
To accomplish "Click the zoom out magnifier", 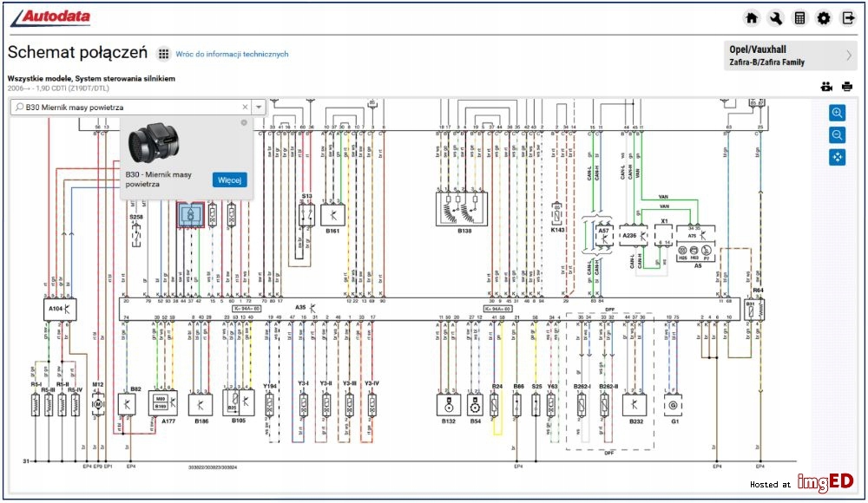I will [x=837, y=135].
